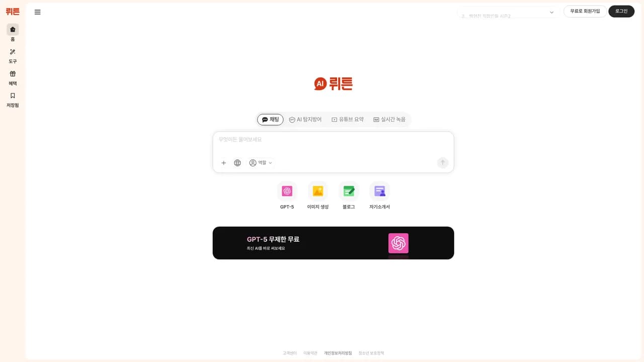Open the 청소년 보호정책 footer link

click(371, 353)
